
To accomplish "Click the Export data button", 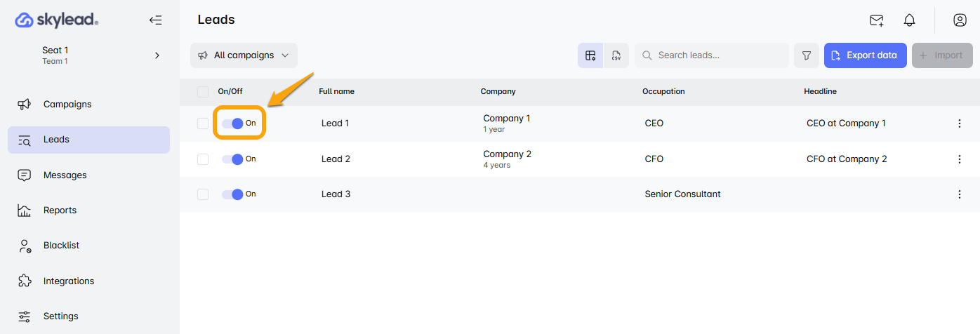I will pos(865,55).
